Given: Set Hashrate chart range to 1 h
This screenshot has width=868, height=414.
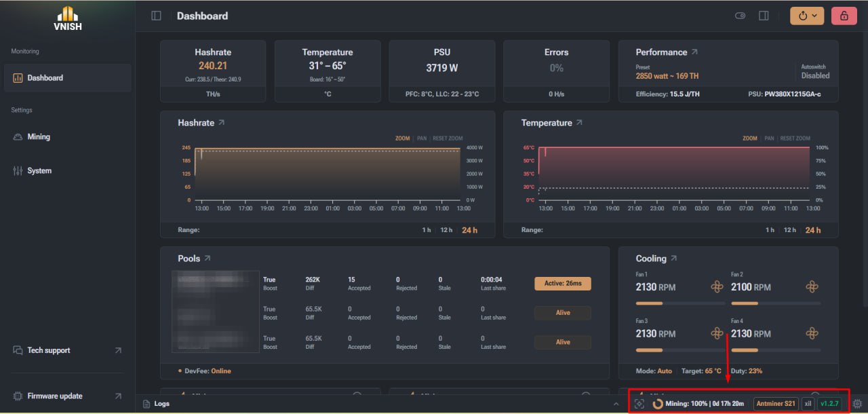Looking at the screenshot, I should coord(427,230).
